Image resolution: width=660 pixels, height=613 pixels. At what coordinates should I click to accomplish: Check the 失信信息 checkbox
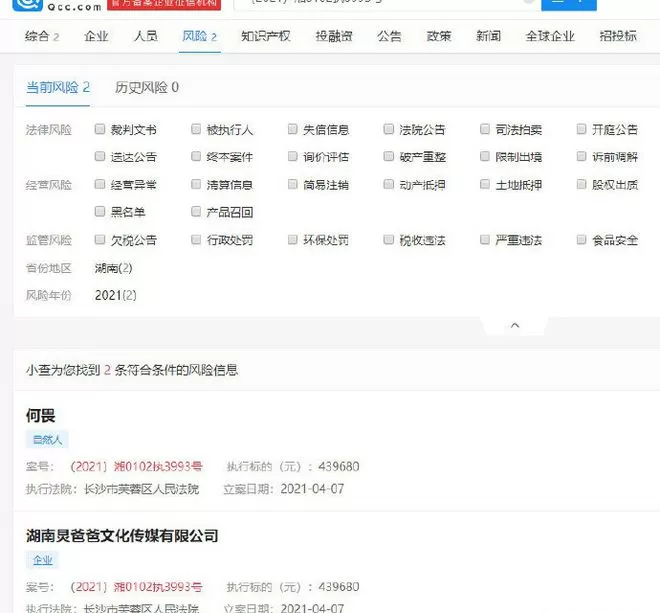[293, 129]
